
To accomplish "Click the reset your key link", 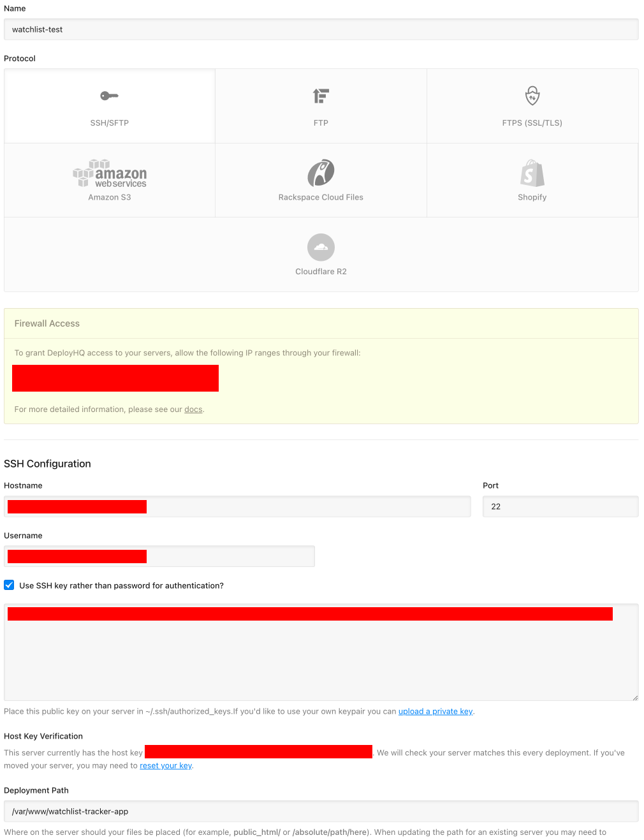I will (165, 765).
